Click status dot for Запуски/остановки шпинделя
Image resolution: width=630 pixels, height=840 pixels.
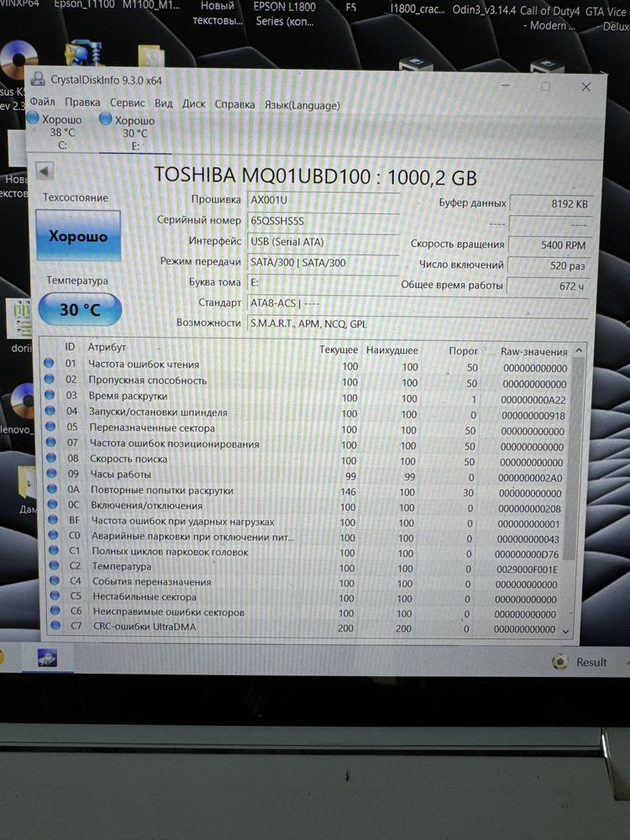pyautogui.click(x=50, y=411)
